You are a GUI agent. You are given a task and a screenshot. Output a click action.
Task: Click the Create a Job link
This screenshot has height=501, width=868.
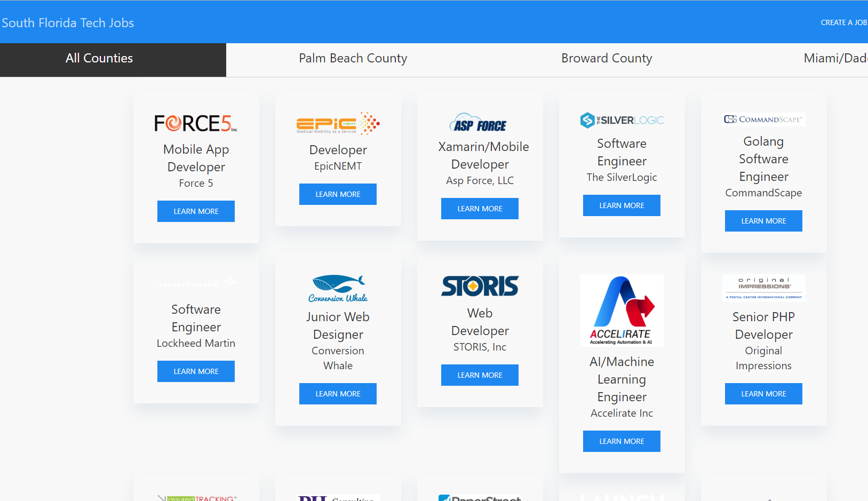click(843, 22)
